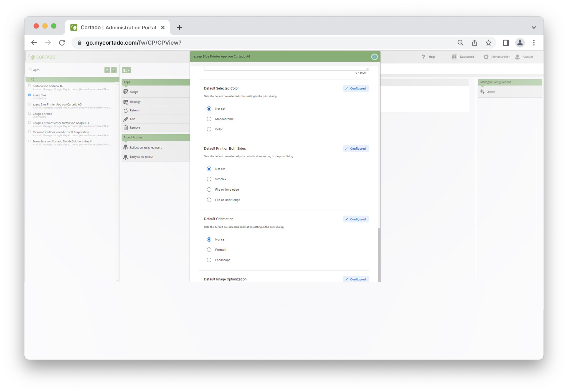Click the Unassign icon in the Apps panel
Viewport: 568px width, 392px height.
pyautogui.click(x=126, y=102)
